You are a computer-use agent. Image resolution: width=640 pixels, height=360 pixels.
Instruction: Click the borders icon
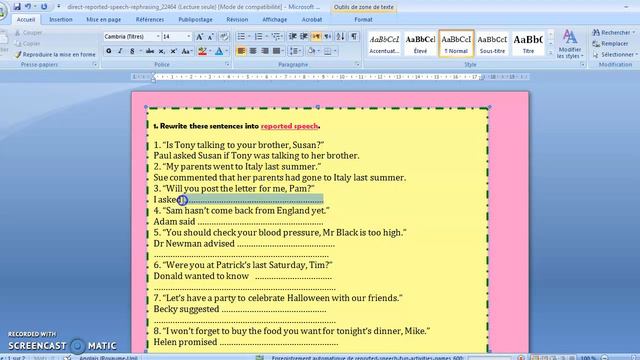click(x=327, y=51)
